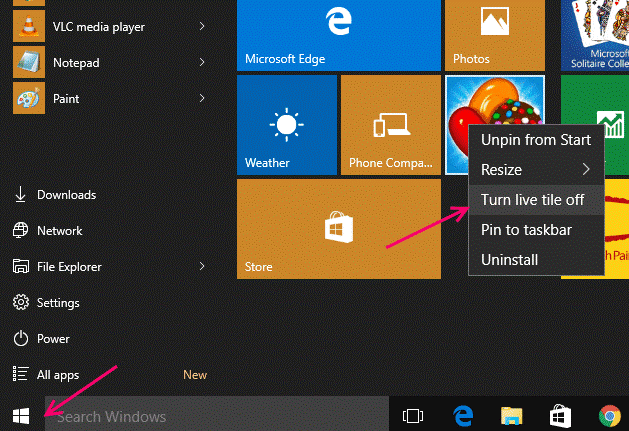
Task: Open Task View on the taskbar
Action: point(413,416)
